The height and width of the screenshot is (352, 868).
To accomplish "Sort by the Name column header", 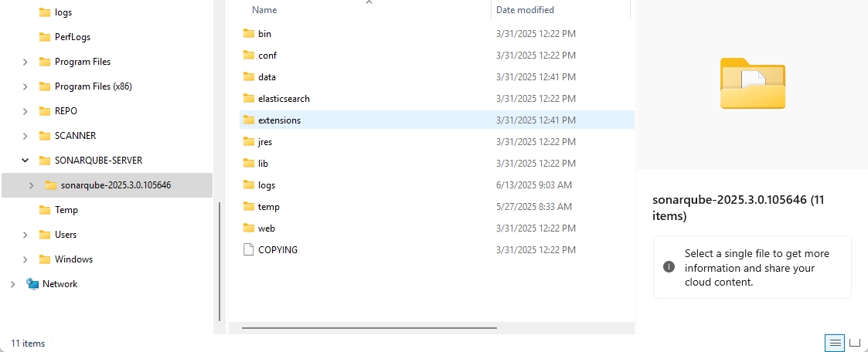I will [264, 10].
